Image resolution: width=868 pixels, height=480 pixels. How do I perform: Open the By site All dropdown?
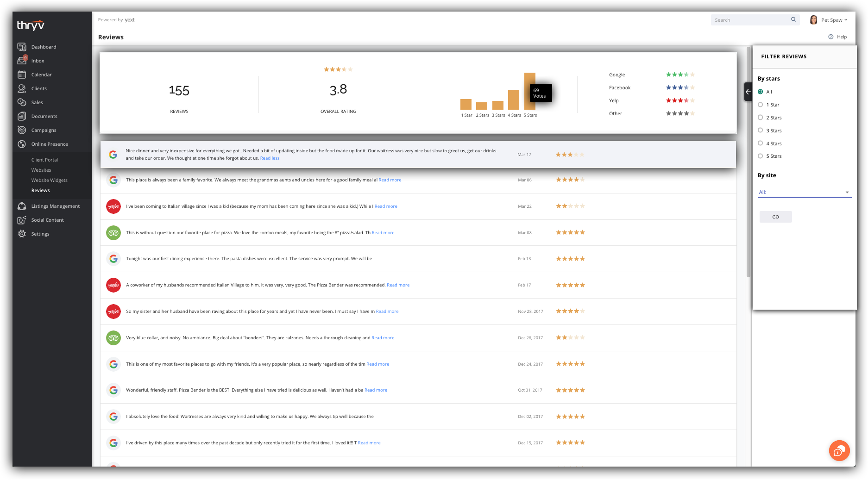coord(805,192)
